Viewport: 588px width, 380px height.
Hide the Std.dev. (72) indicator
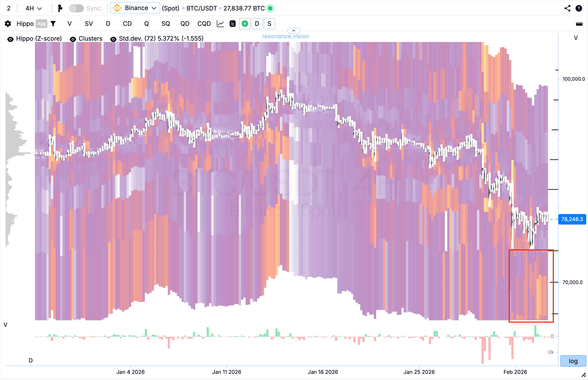(113, 39)
